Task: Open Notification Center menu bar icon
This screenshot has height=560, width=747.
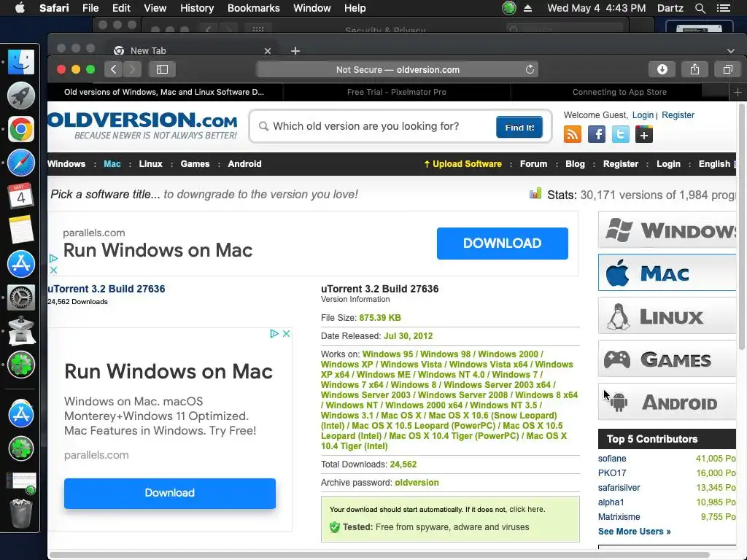Action: (723, 8)
